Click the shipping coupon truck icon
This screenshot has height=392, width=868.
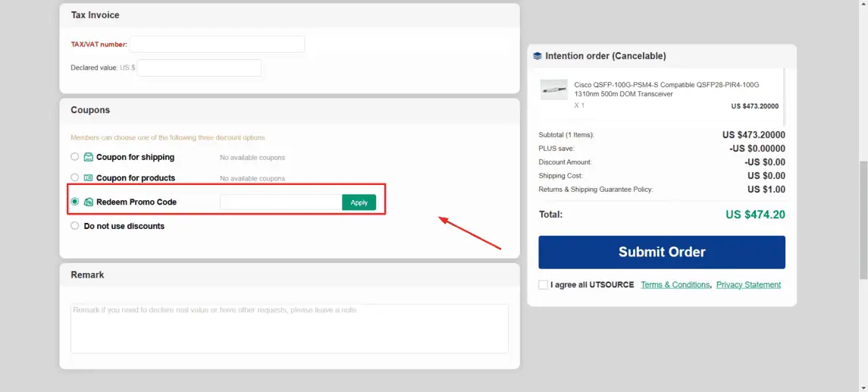point(89,158)
